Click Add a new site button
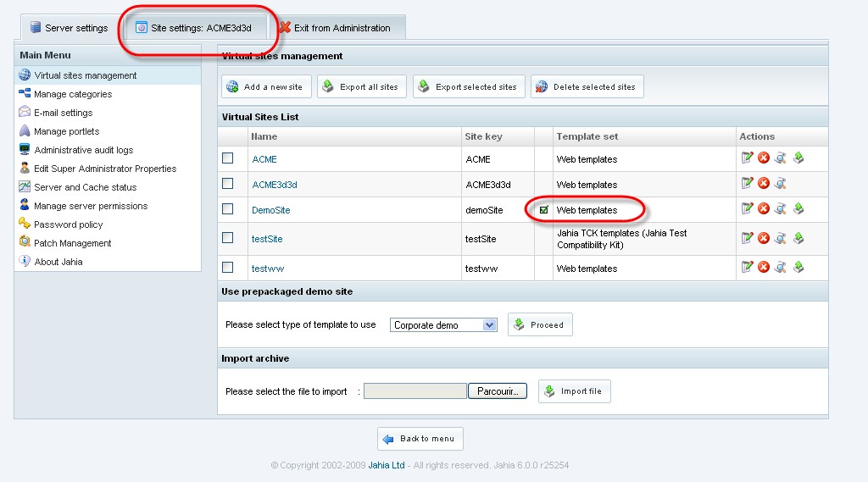868x482 pixels. pyautogui.click(x=266, y=87)
